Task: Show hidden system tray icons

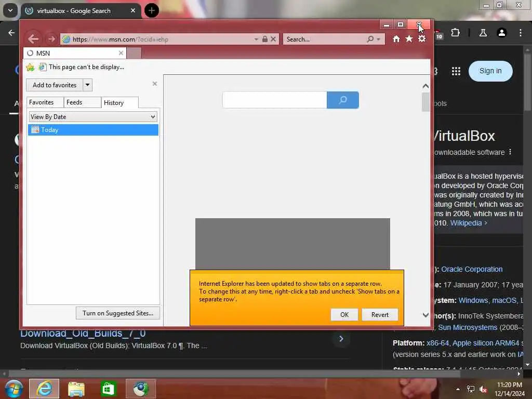Action: (458, 389)
